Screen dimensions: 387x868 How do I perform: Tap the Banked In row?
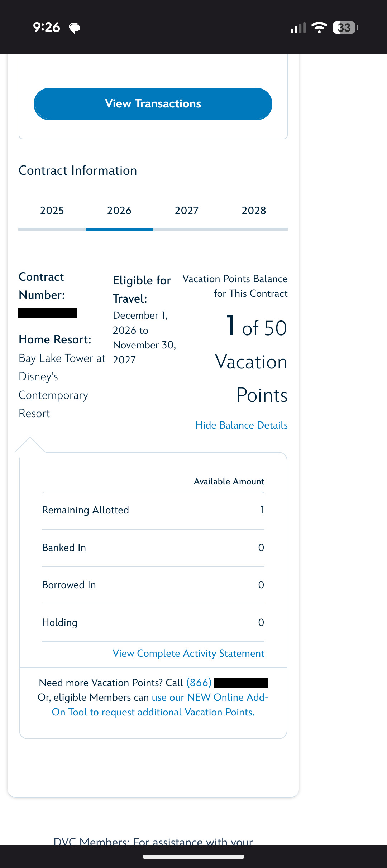pos(153,548)
